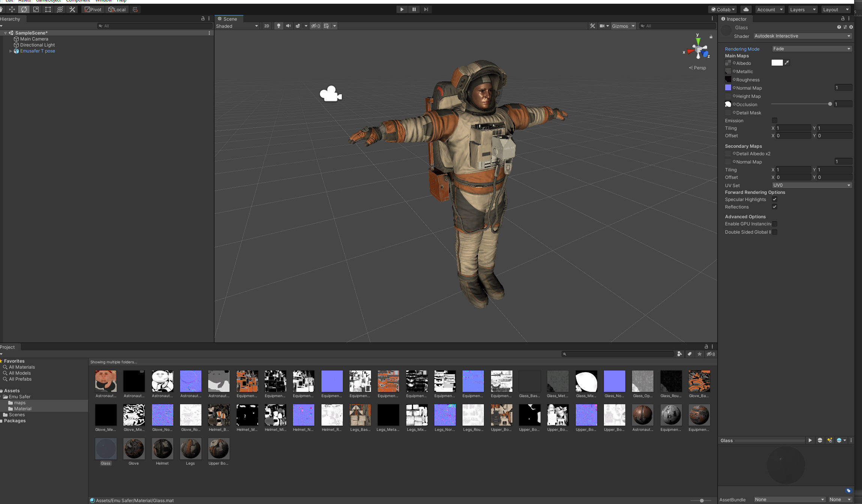Click the Pause button
Image resolution: width=862 pixels, height=504 pixels.
(414, 9)
